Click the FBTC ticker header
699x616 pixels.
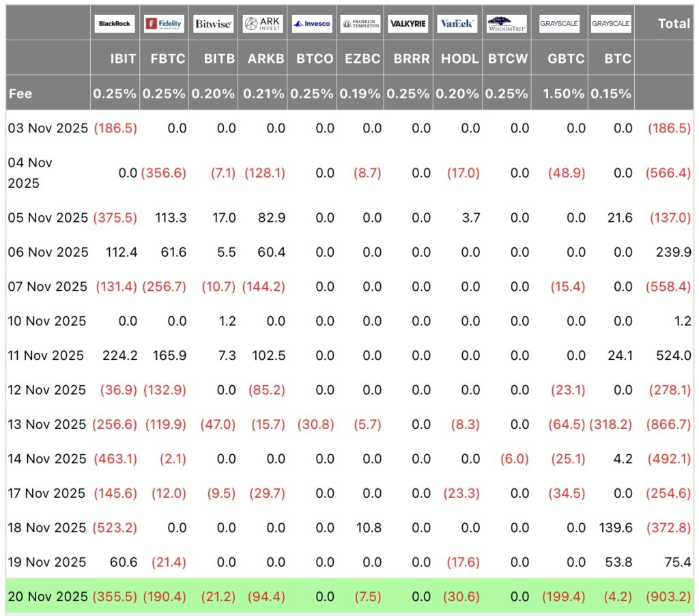click(x=167, y=59)
